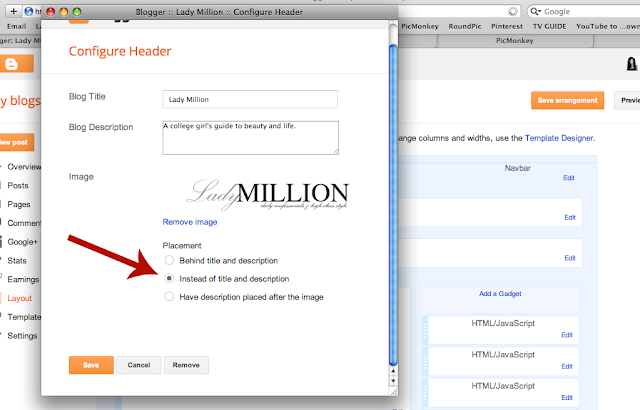
Task: Open RoundPic bookmark
Action: click(465, 26)
